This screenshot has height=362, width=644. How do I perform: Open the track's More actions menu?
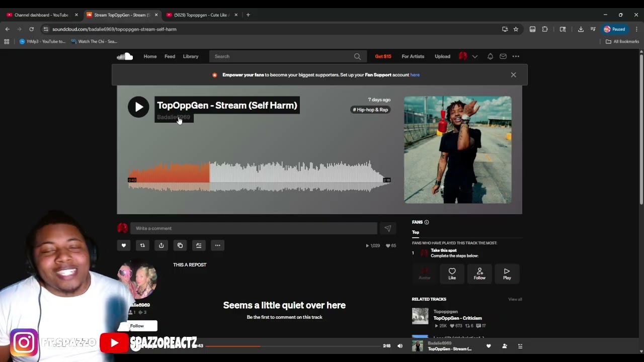(217, 245)
